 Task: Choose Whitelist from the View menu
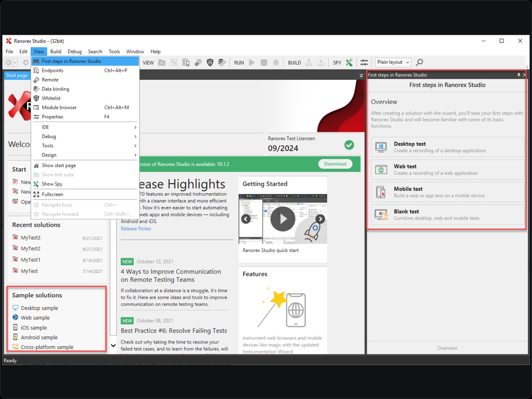coord(85,98)
